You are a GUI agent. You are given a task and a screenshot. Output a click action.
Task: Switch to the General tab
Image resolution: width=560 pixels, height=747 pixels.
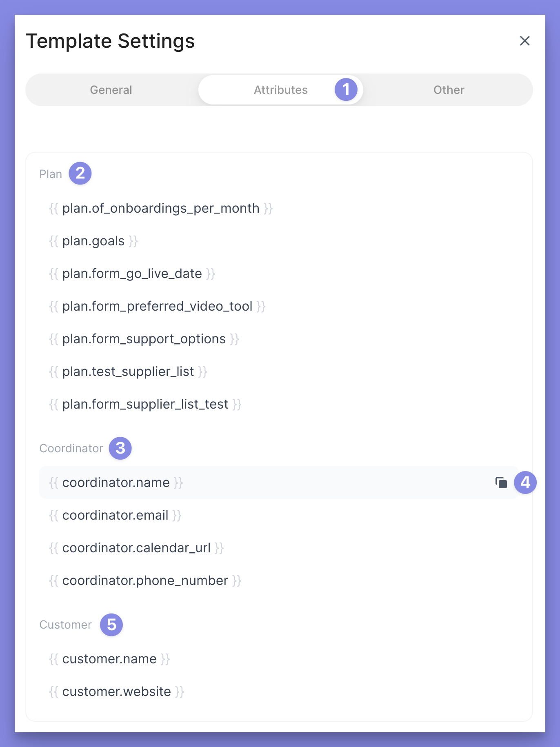click(x=111, y=90)
